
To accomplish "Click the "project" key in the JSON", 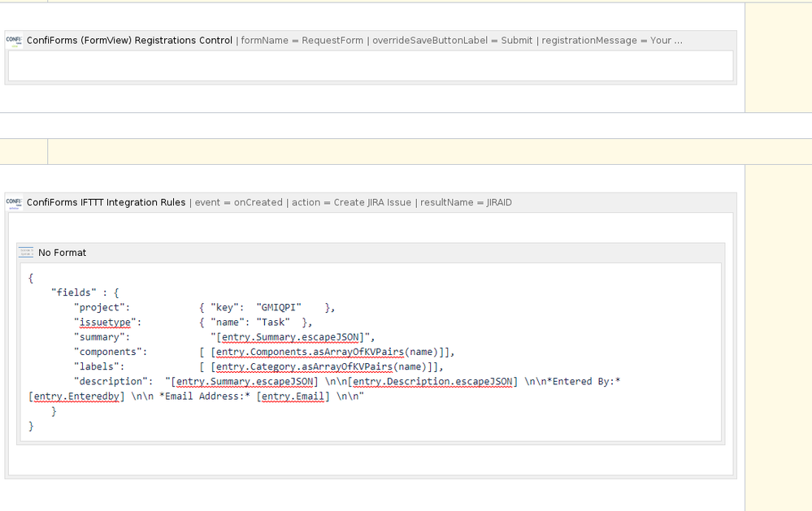I will click(x=102, y=308).
